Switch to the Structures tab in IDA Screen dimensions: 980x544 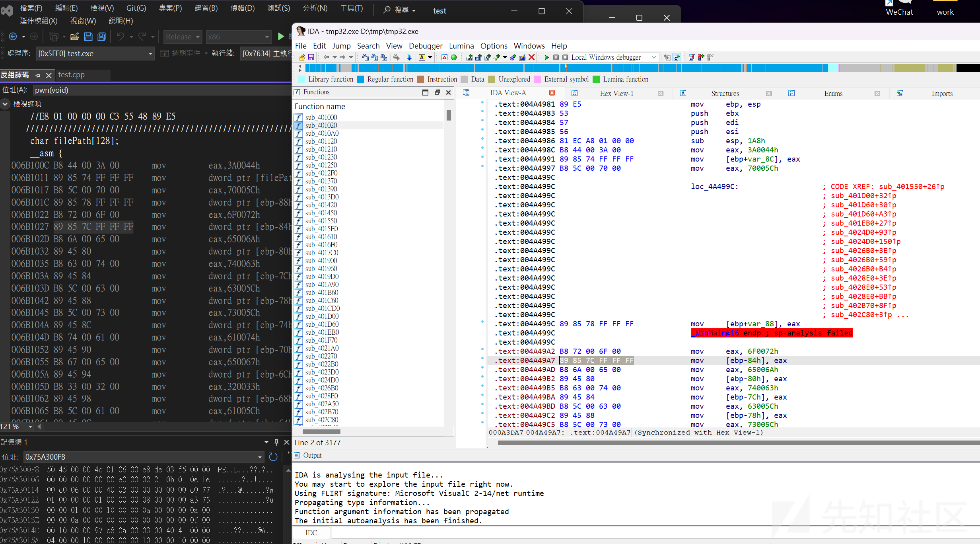coord(725,93)
